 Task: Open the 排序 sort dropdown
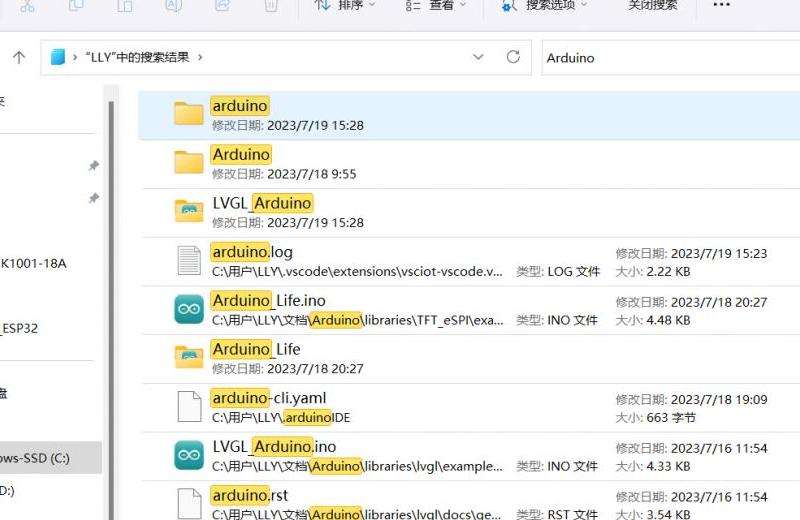coord(345,6)
